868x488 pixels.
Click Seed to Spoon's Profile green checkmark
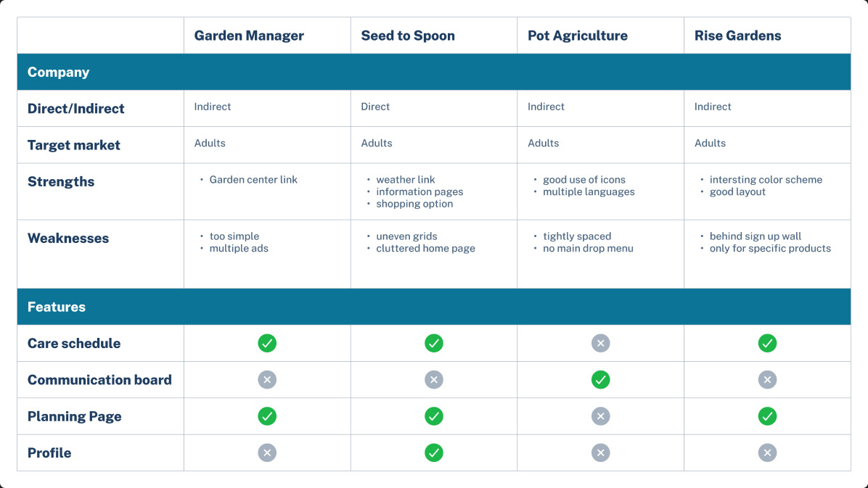[x=433, y=452]
